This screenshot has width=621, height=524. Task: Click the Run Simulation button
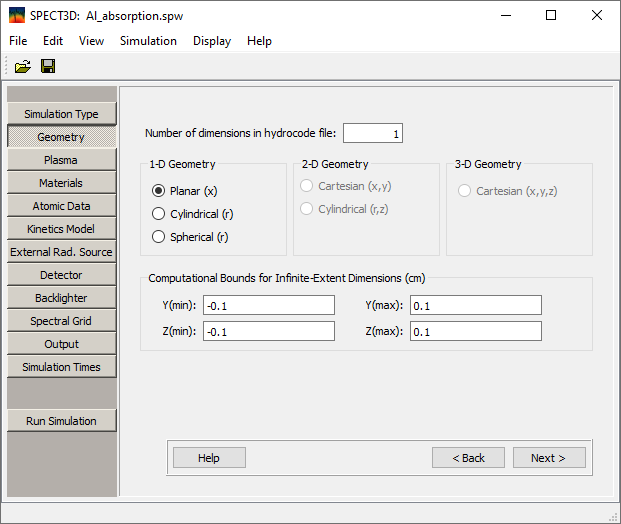(x=61, y=421)
